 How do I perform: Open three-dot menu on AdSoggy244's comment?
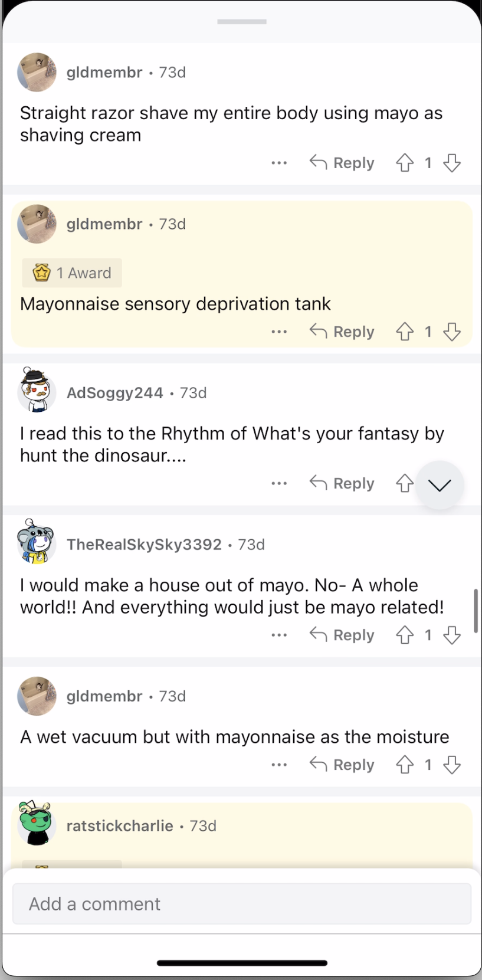(279, 484)
